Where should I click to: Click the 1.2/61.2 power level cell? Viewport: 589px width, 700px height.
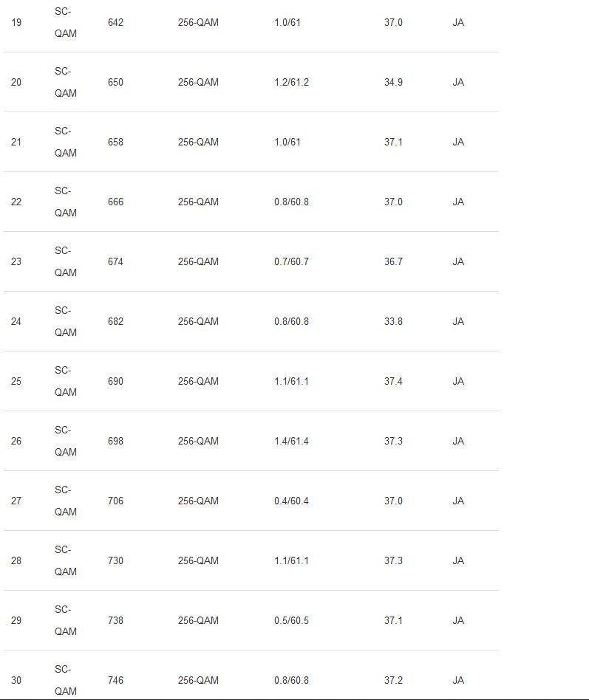pos(291,82)
